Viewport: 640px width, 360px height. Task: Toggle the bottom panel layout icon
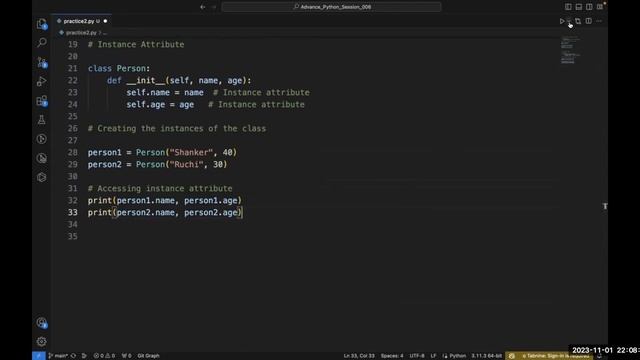579,7
